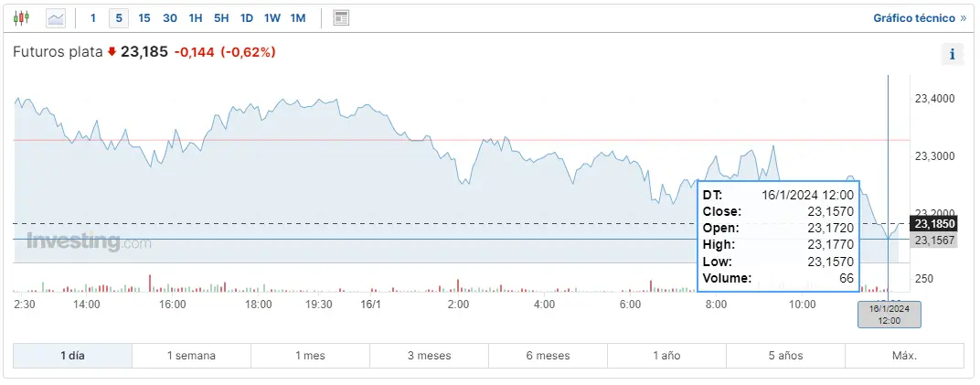Image resolution: width=980 pixels, height=385 pixels.
Task: Switch to the 1H interval
Action: (x=196, y=18)
